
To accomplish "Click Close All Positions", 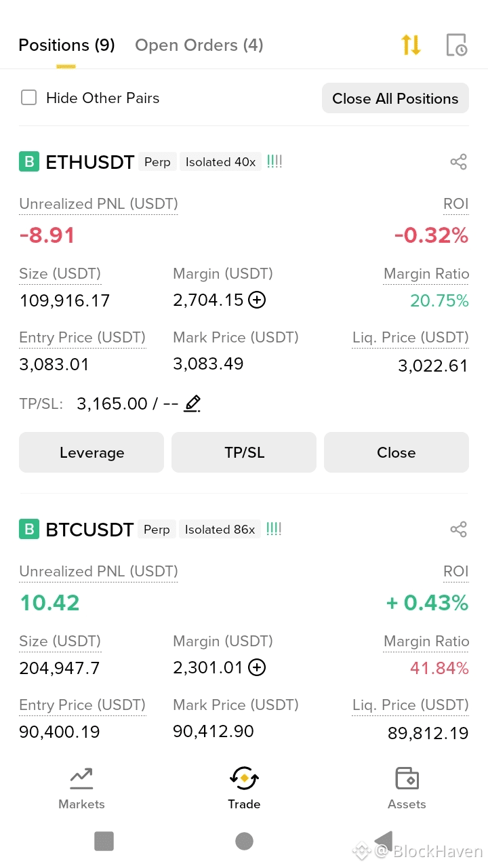I will 395,98.
